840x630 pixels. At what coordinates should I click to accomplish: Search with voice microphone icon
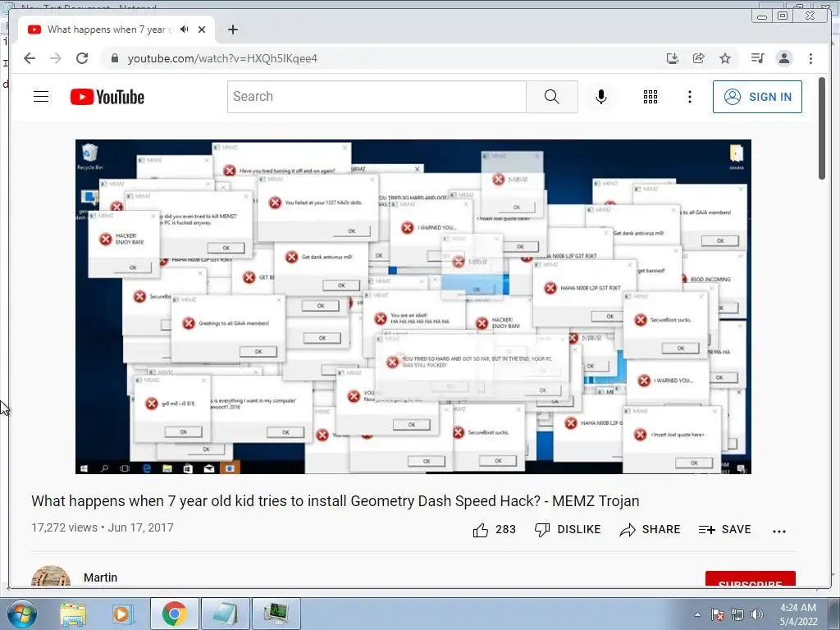pos(601,97)
